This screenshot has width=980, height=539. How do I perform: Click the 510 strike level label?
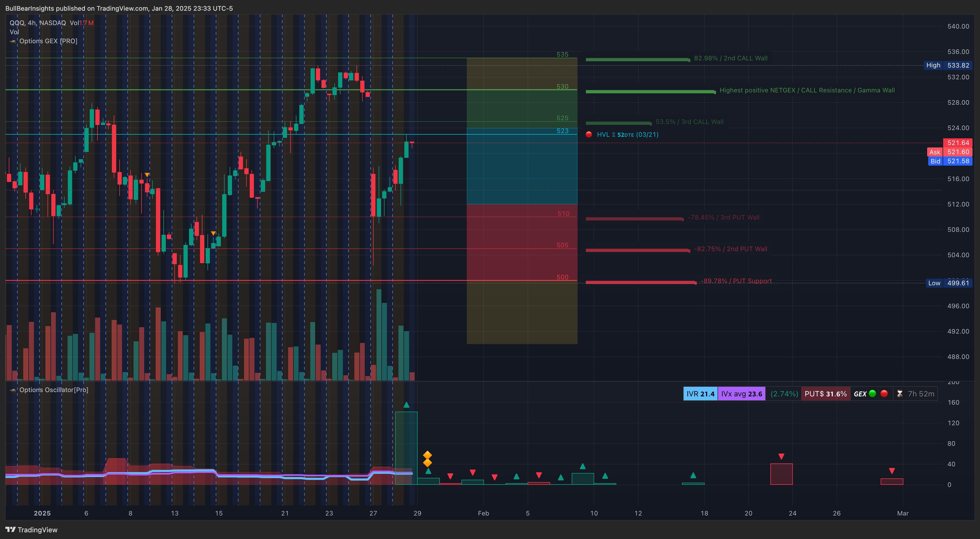563,214
